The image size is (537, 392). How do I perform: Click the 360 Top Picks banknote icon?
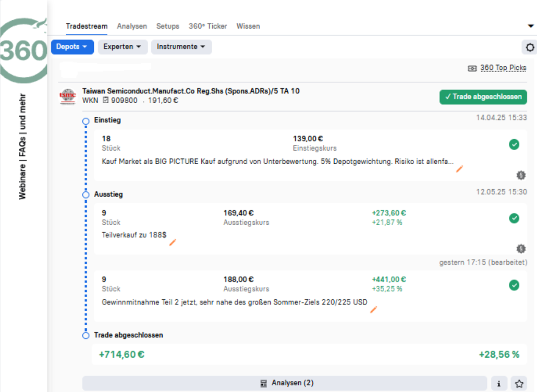tap(472, 68)
